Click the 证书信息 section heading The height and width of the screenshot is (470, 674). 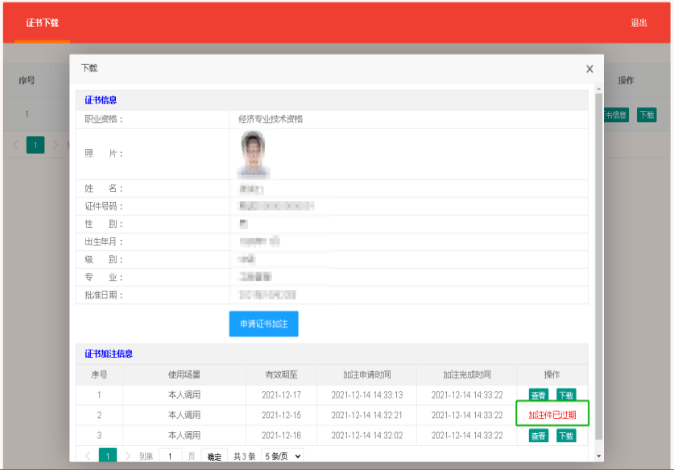point(101,100)
